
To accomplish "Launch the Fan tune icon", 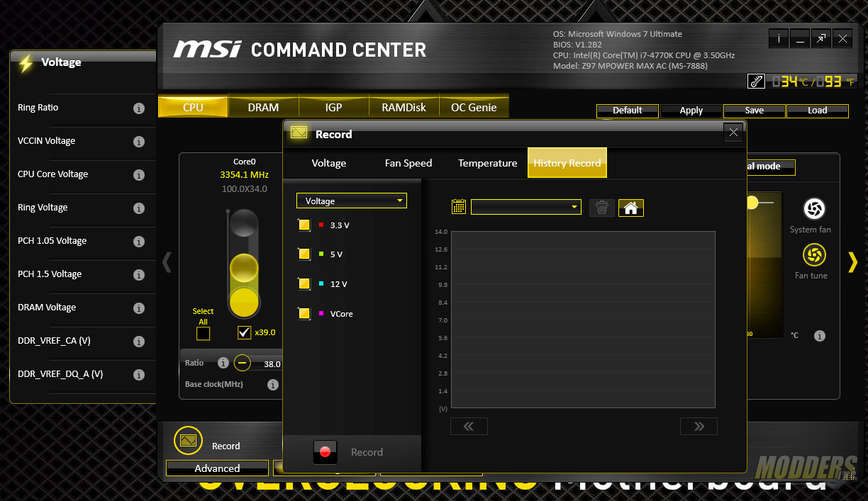I will point(813,255).
